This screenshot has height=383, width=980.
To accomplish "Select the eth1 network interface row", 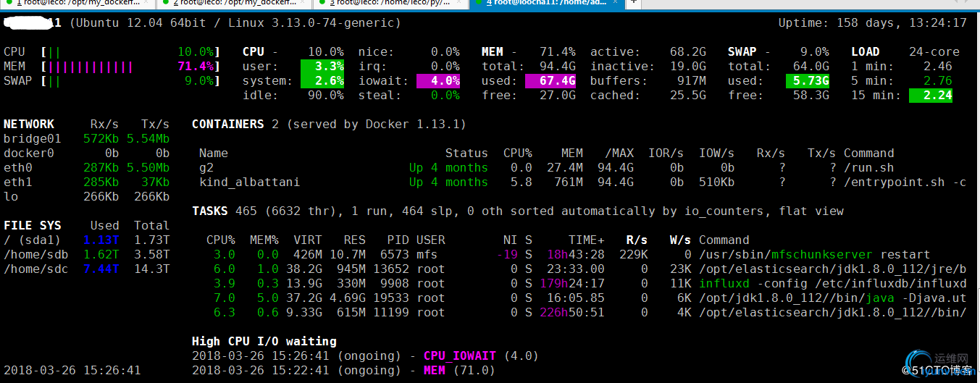I will tap(87, 182).
